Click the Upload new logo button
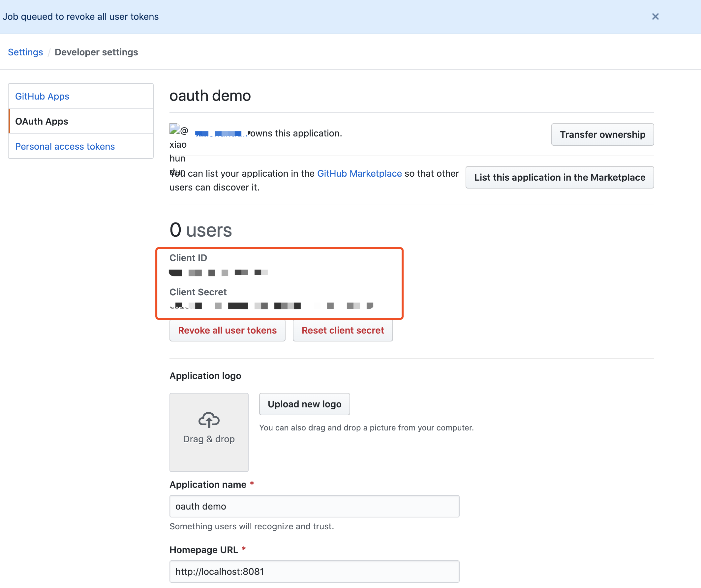 [304, 404]
